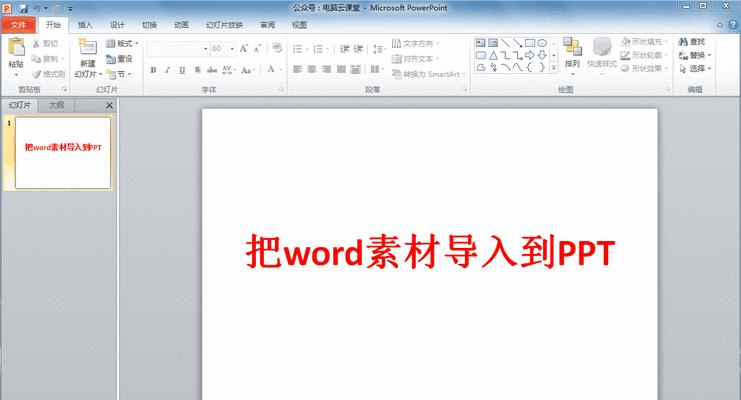Open the font name dropdown
Viewport: 741px width, 400px height.
tap(206, 49)
